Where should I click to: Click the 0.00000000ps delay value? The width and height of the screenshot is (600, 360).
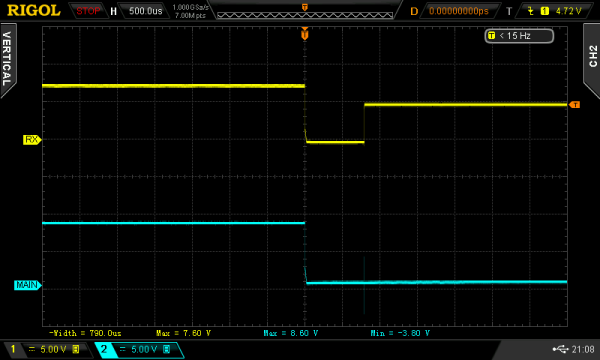point(459,11)
